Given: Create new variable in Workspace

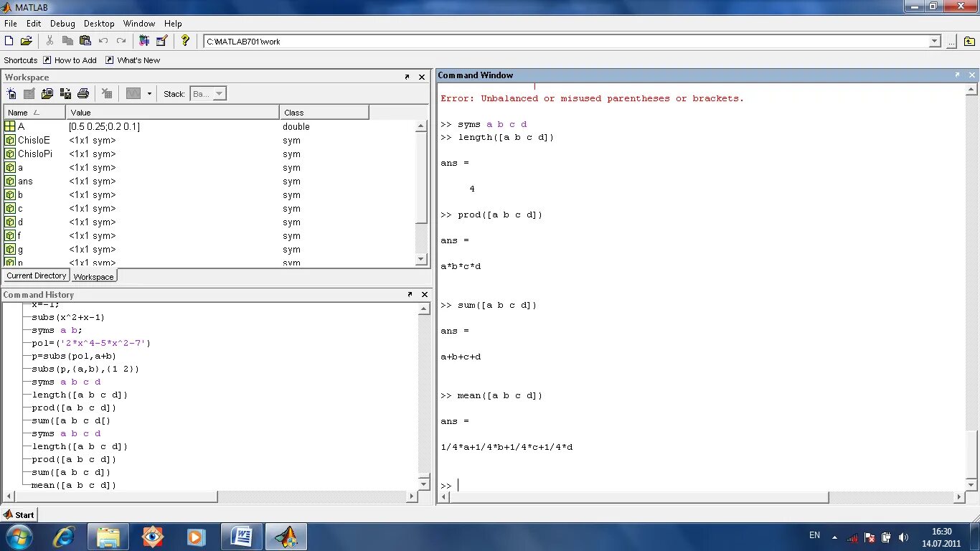Looking at the screenshot, I should (x=11, y=93).
